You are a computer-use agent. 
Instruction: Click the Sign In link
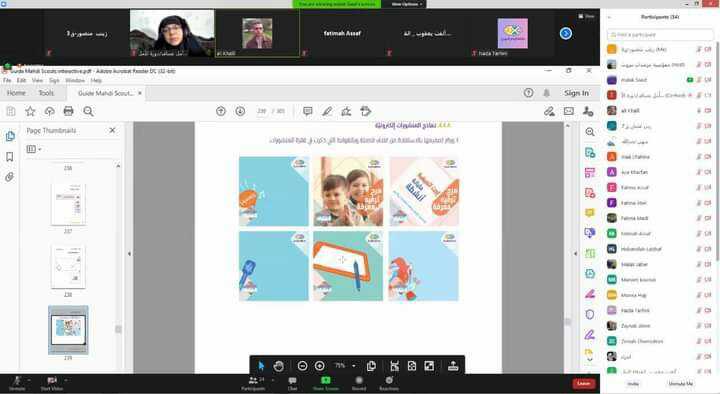(576, 93)
